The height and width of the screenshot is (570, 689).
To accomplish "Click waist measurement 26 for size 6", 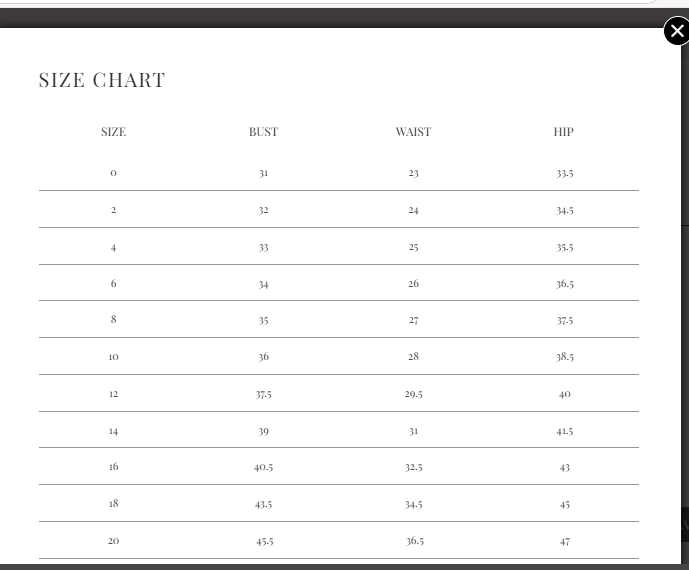I will pyautogui.click(x=413, y=283).
